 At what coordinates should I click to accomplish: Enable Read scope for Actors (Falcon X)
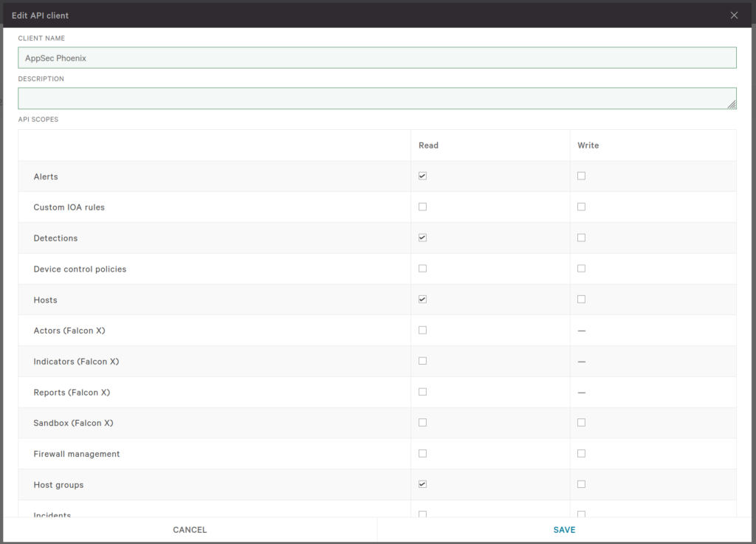pyautogui.click(x=422, y=330)
